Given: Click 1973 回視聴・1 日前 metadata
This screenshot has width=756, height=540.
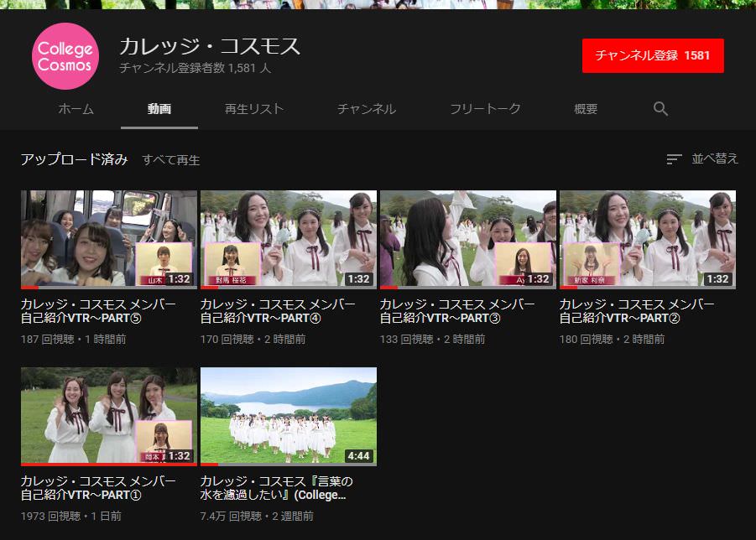Looking at the screenshot, I should tap(71, 516).
